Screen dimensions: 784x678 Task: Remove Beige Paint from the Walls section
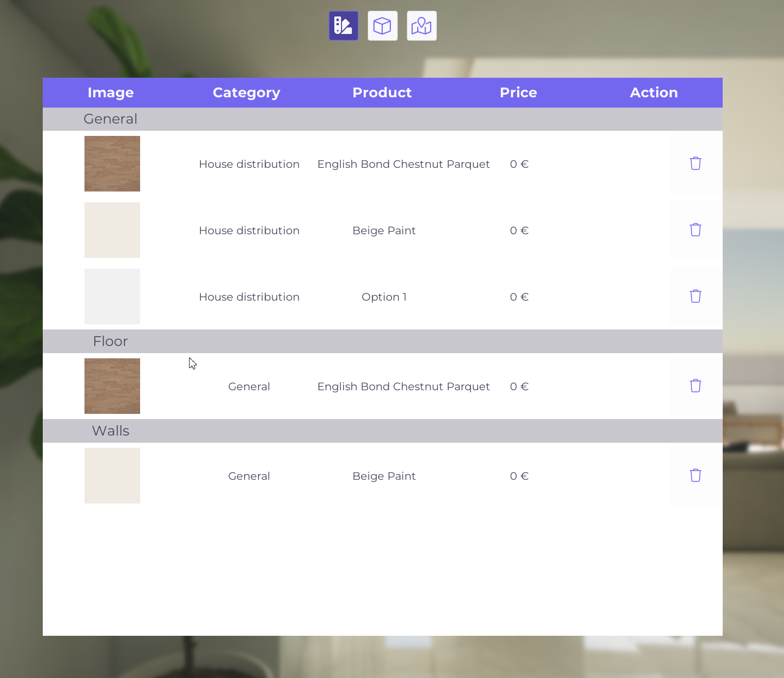coord(695,476)
